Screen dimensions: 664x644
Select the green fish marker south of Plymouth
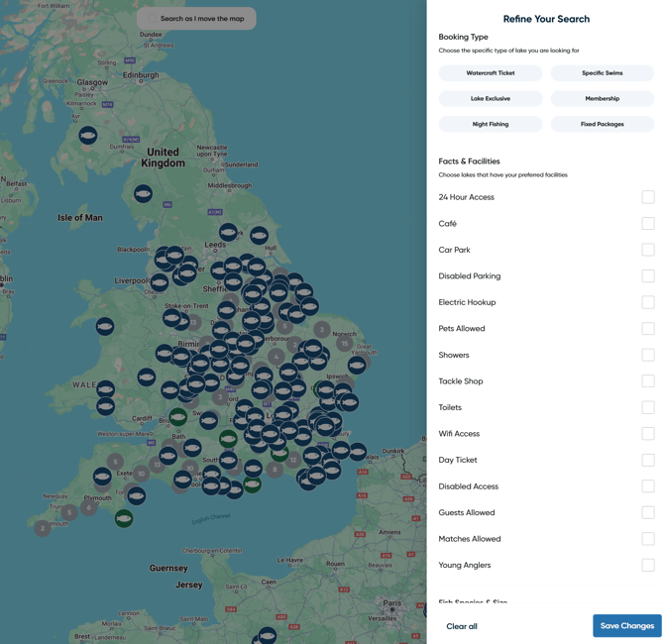(124, 518)
